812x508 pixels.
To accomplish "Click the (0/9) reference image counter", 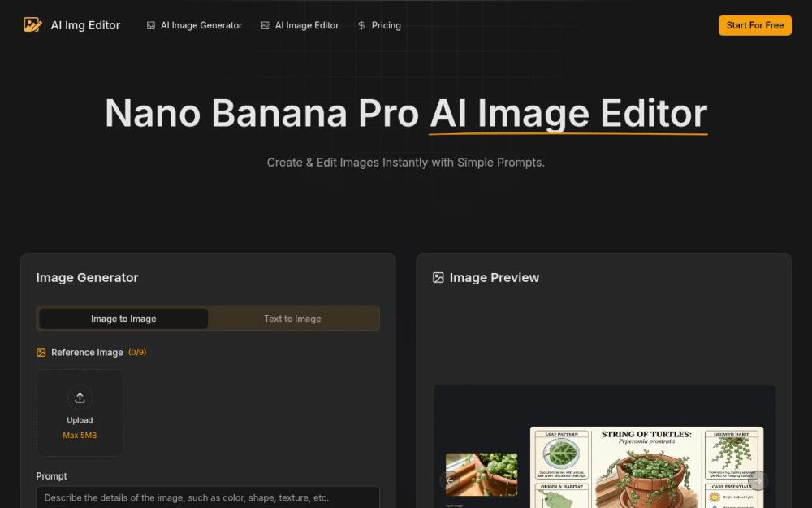I will coord(136,352).
